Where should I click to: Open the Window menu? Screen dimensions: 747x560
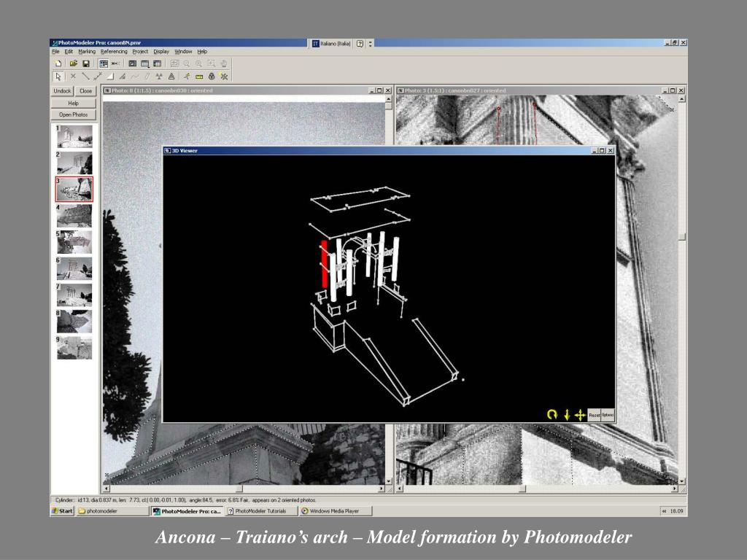(x=183, y=52)
